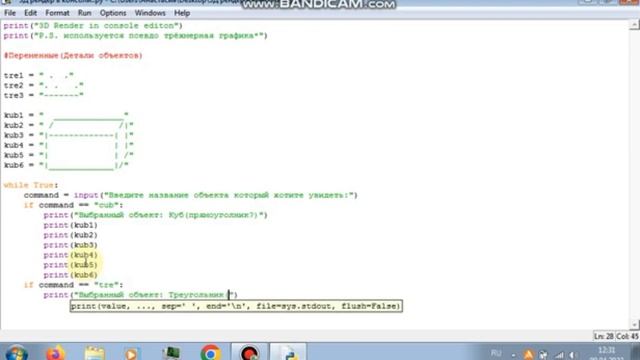Click the kub3 variable assignment line
This screenshot has height=360, width=640.
69,135
